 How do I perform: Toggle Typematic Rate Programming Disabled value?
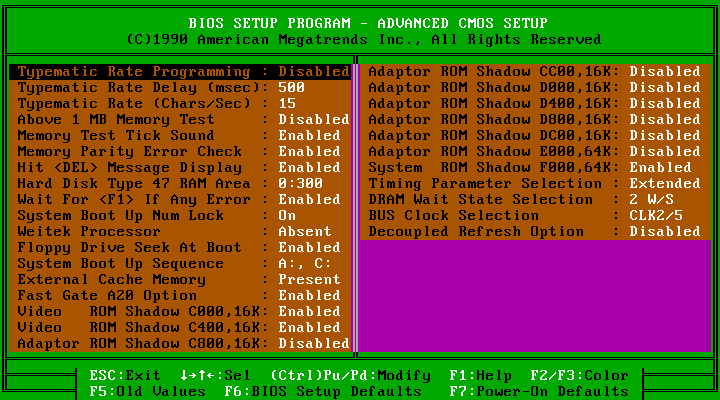click(x=313, y=72)
